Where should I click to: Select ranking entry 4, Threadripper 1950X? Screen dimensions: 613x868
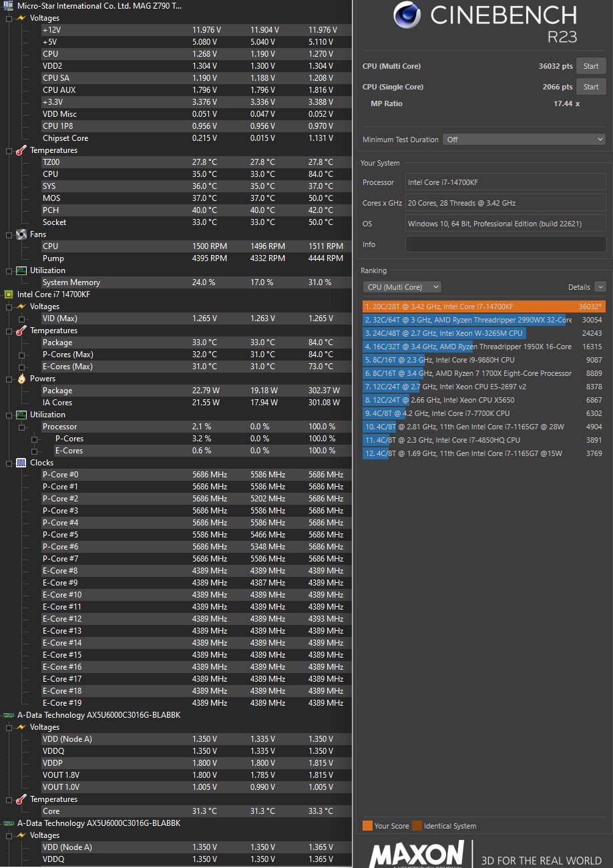pyautogui.click(x=483, y=347)
